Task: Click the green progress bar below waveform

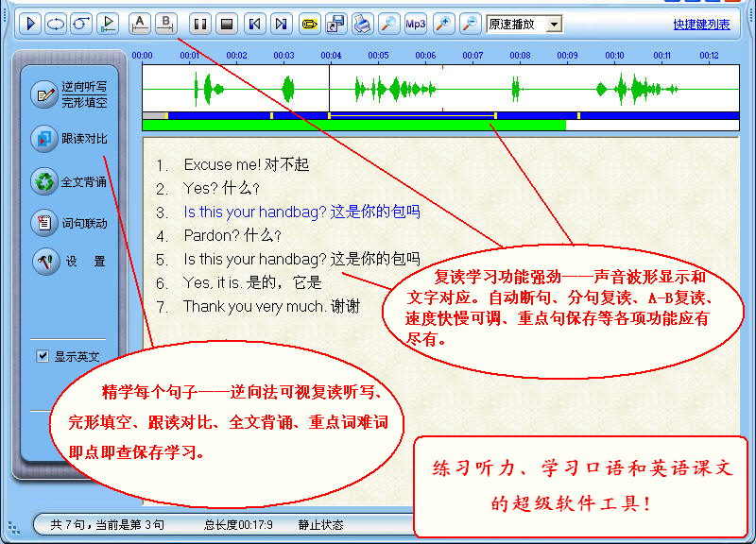Action: tap(353, 125)
